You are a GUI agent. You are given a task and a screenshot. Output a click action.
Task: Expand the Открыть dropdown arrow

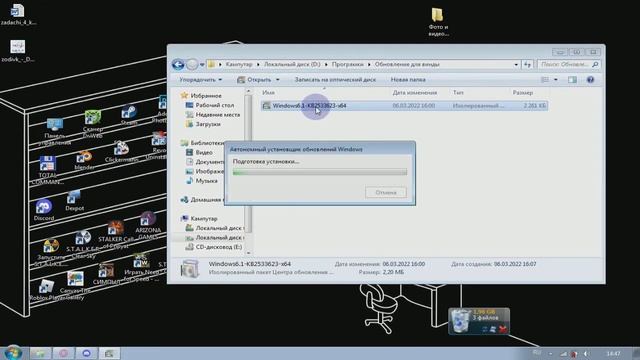(278, 80)
